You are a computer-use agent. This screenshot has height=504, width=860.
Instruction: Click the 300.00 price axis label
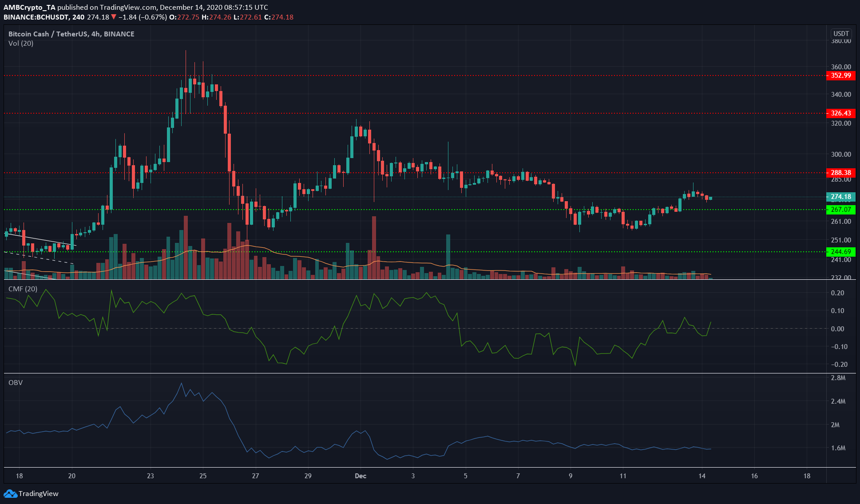click(x=841, y=155)
